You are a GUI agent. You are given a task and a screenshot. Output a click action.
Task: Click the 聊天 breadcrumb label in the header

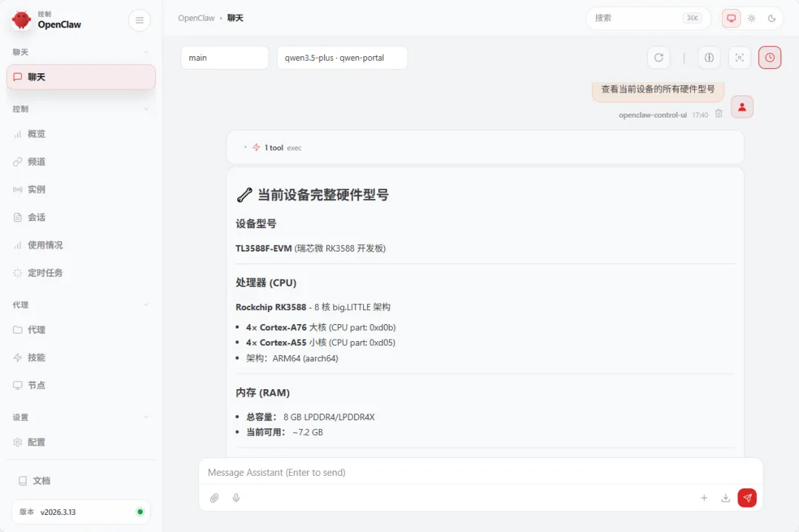click(235, 18)
